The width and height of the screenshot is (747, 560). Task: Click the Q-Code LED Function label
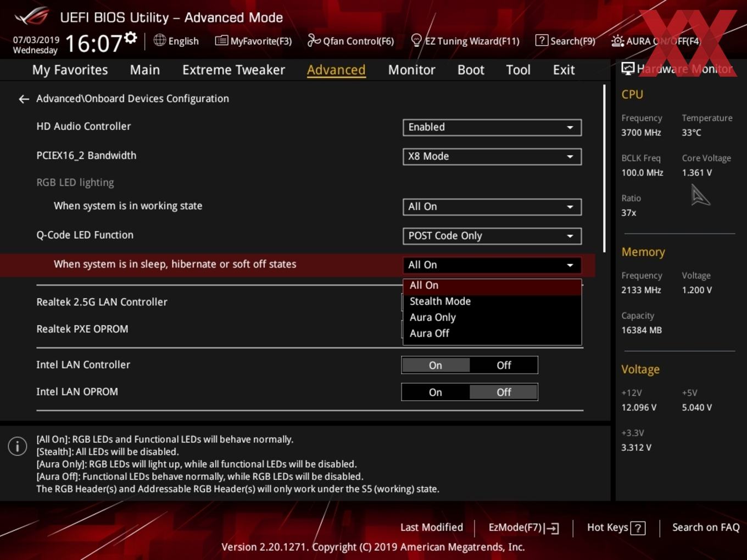[85, 235]
